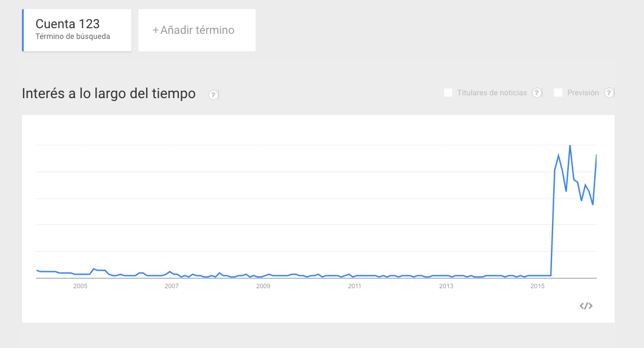Open help icon beside Titulares de noticias

(537, 92)
